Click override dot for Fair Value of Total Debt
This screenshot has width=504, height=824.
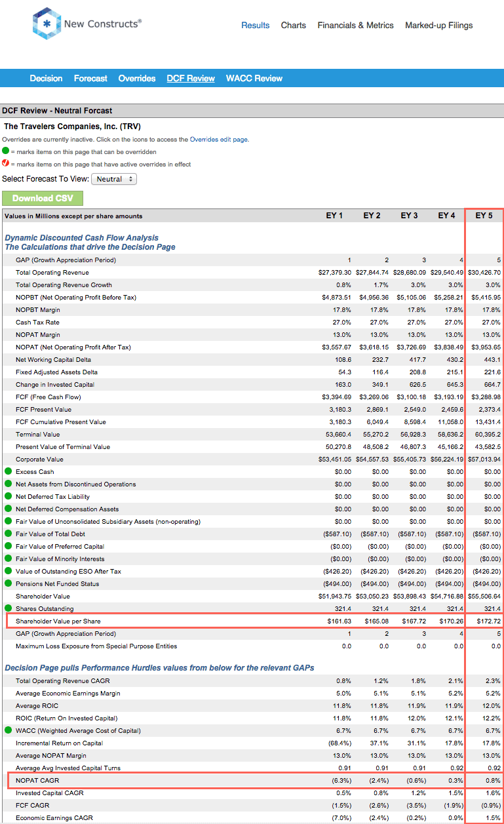pyautogui.click(x=8, y=534)
